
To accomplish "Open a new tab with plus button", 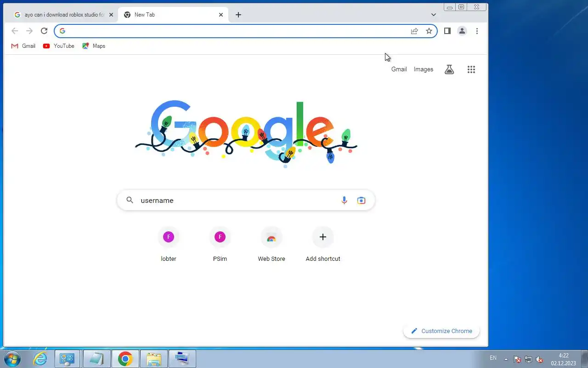I will (238, 15).
